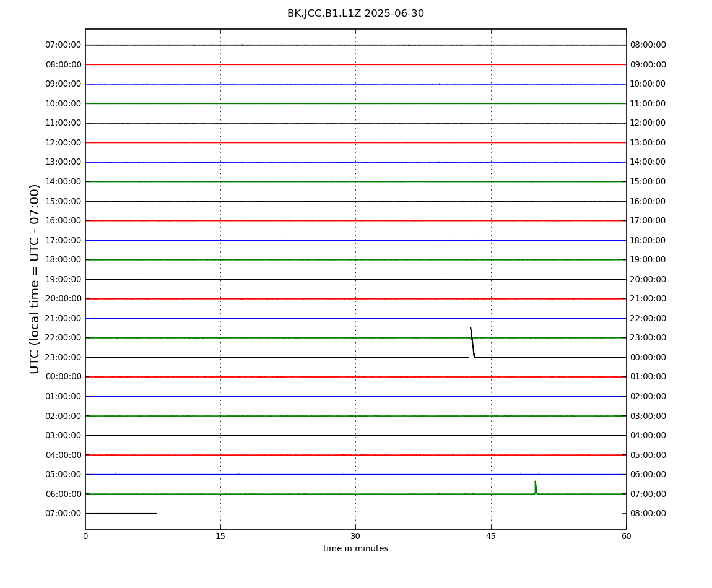Image resolution: width=712 pixels, height=588 pixels.
Task: Click the left-axis label 23:00:00
Action: click(64, 357)
